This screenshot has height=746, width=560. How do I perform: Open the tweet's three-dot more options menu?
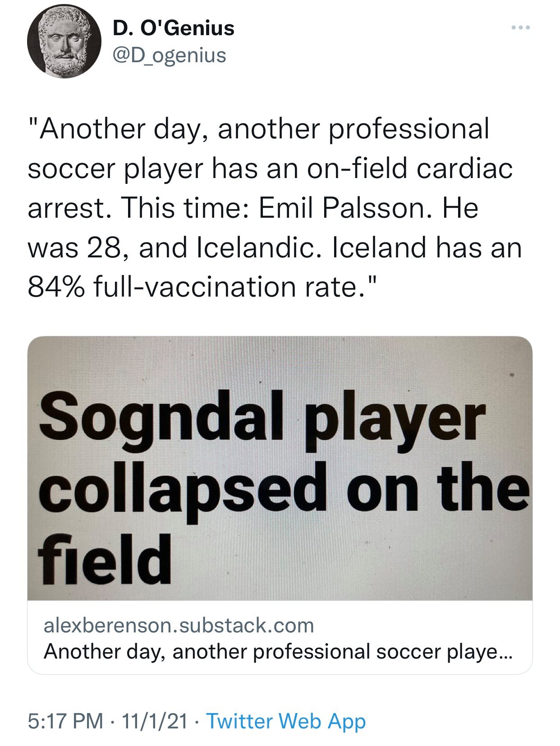(521, 28)
